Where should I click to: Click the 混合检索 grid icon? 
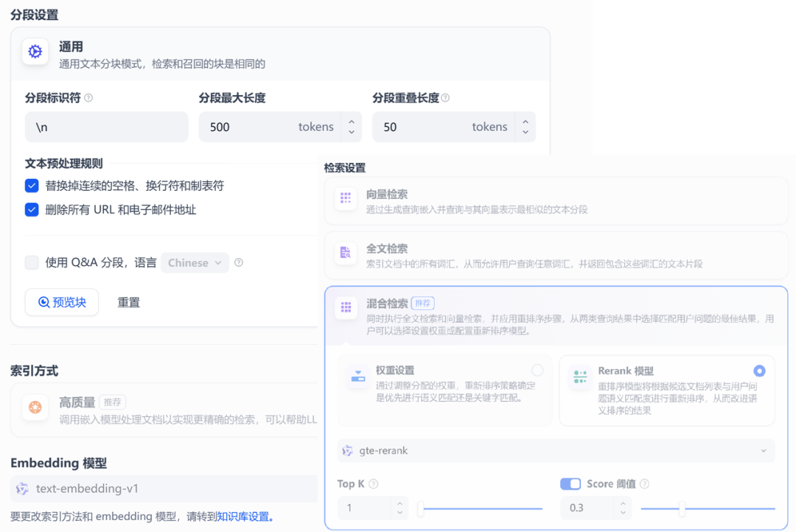[346, 307]
